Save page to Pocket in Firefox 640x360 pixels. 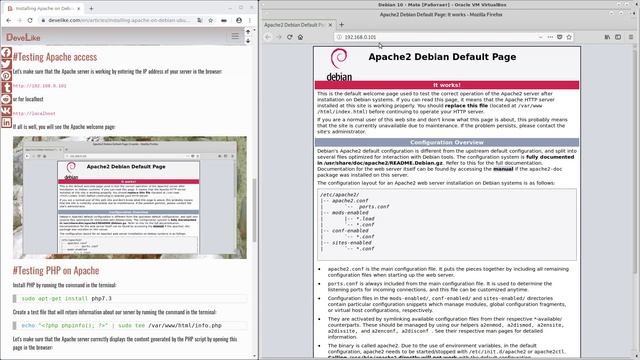(560, 37)
